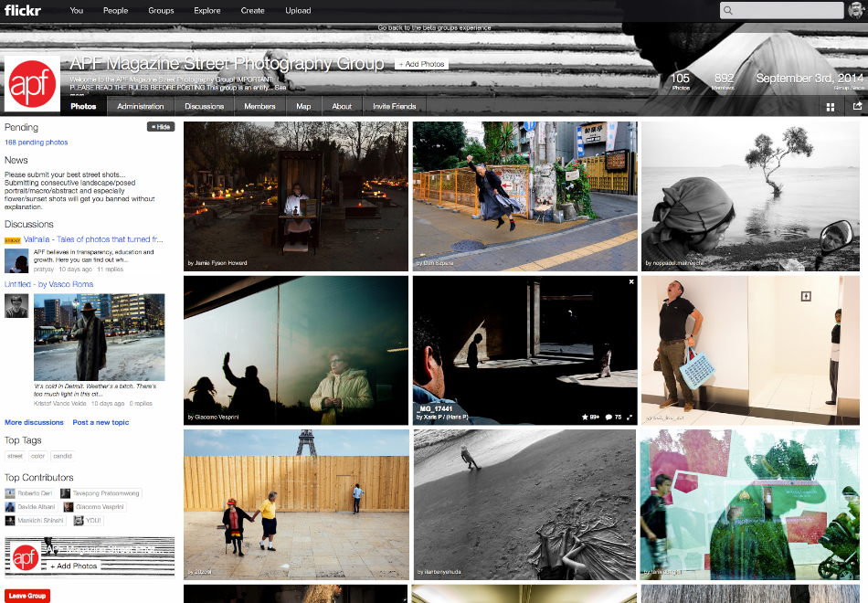Open sharing options with the share icon

(x=858, y=106)
